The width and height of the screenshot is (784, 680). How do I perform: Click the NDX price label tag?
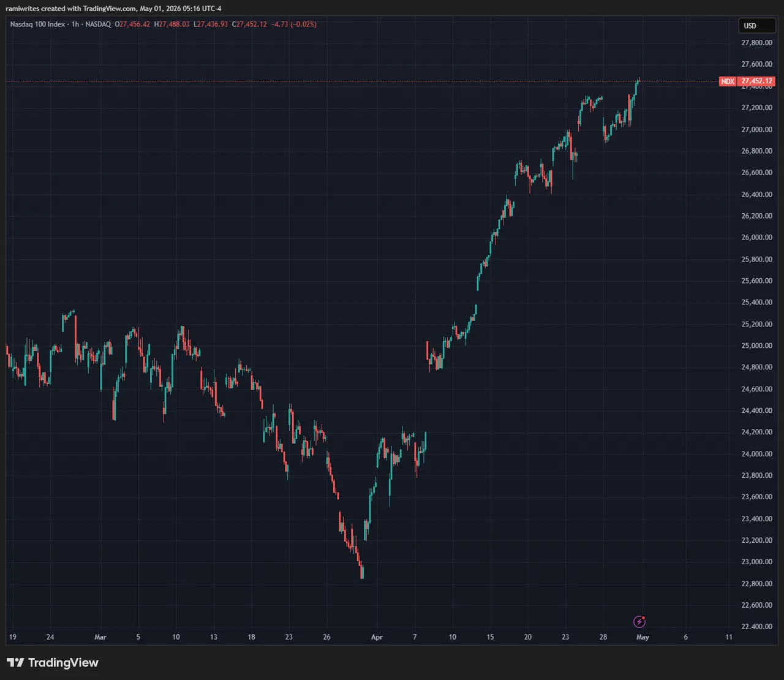(728, 81)
